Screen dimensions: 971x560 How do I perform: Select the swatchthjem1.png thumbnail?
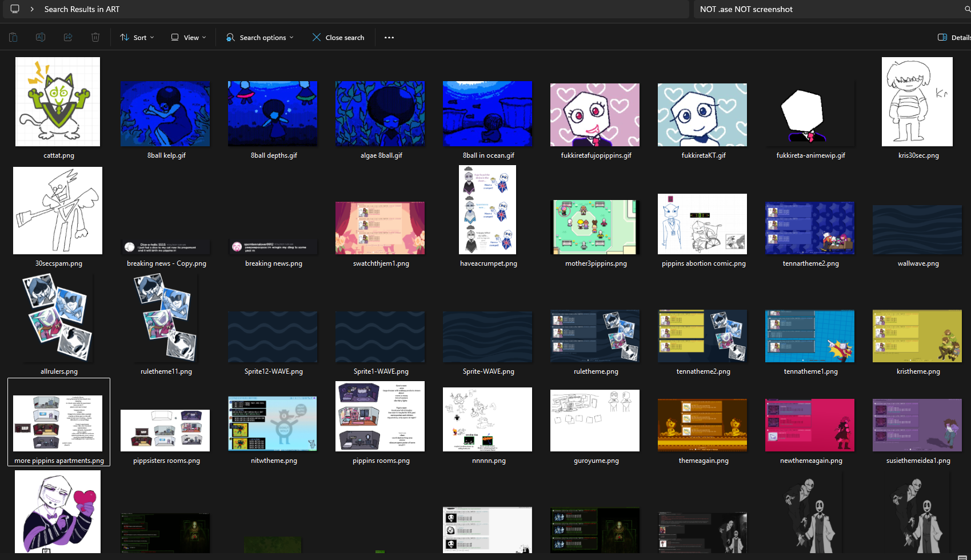click(x=380, y=228)
